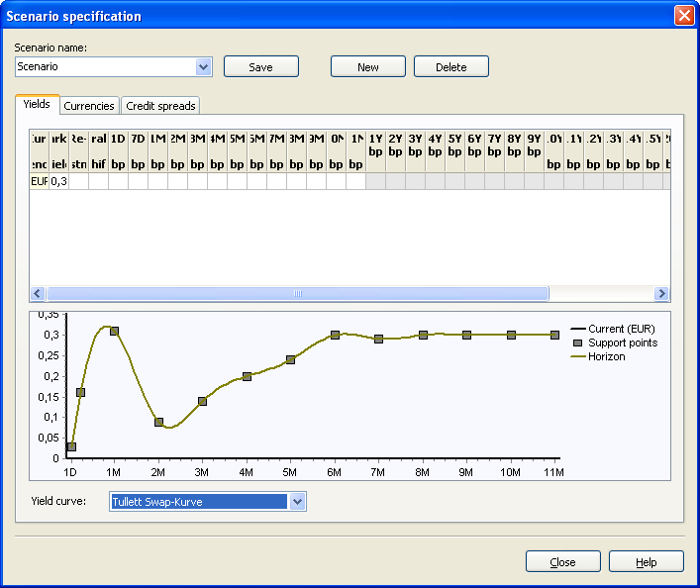Click the horizontal scrollbar thumb
Viewport: 700px width, 588px height.
pos(297,294)
